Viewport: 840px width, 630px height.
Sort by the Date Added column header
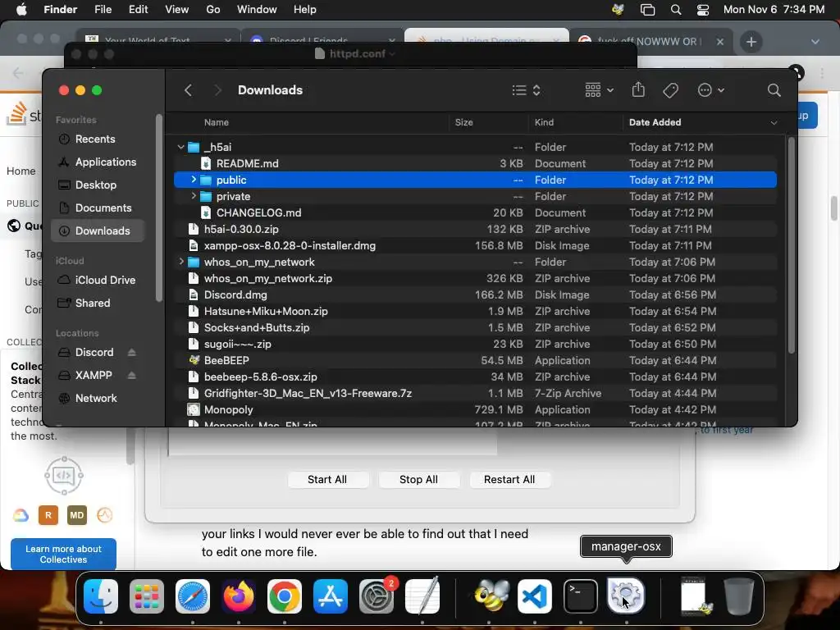(x=655, y=122)
